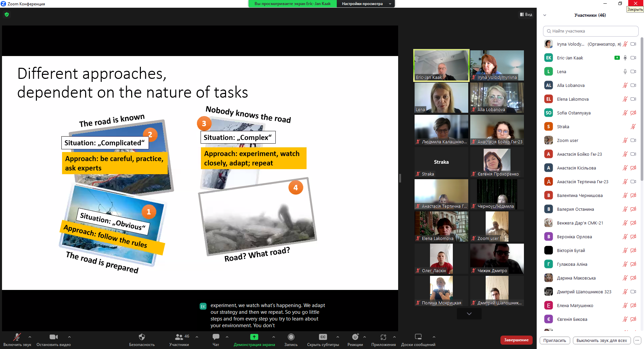Screen dimensions: 644x349
Task: Toggle microphone unmute in bottom toolbar
Action: 17,337
